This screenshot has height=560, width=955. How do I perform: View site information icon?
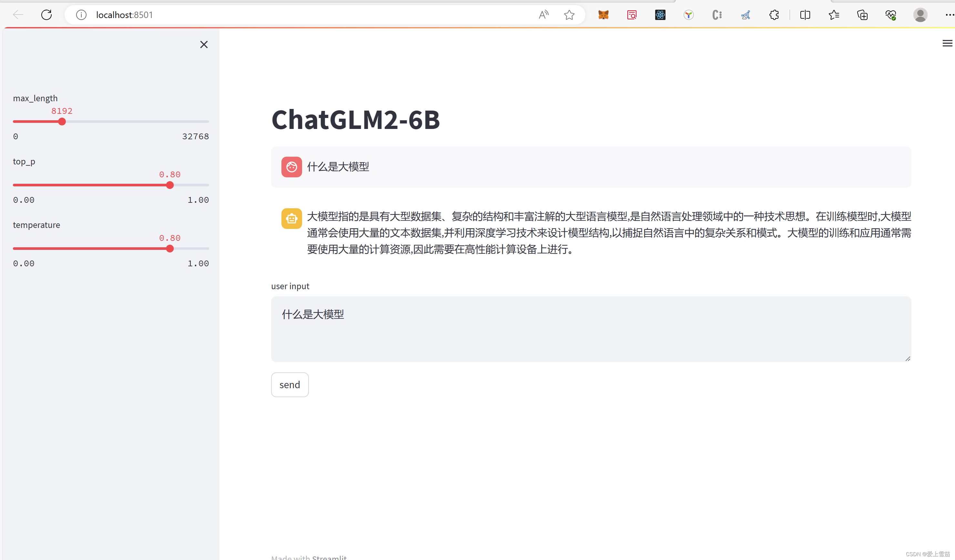click(81, 15)
